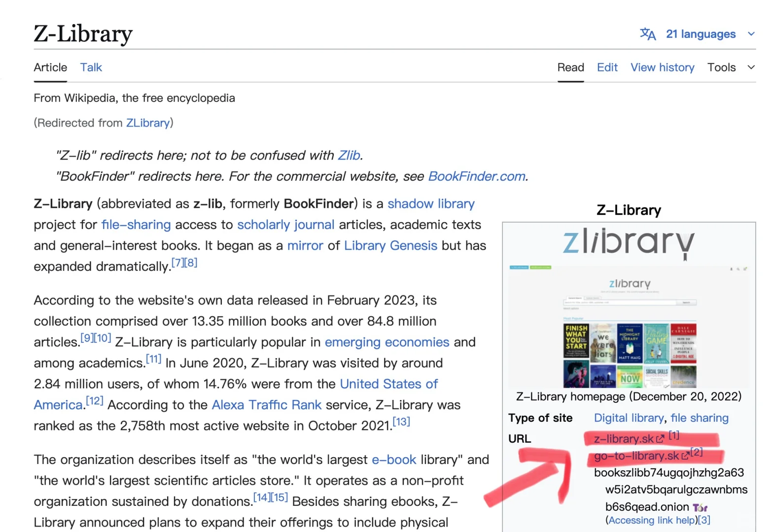Follow the mirror link
Image resolution: width=769 pixels, height=532 pixels.
(305, 245)
